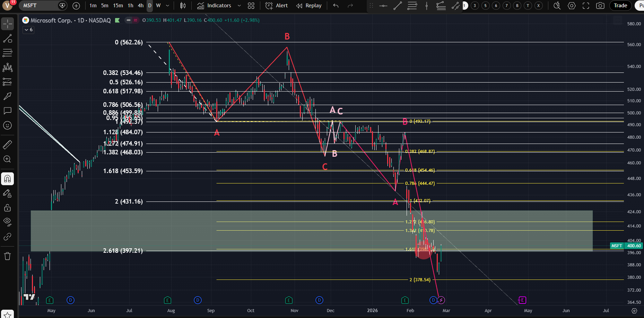Click the Alert button
644x318 pixels.
[277, 6]
